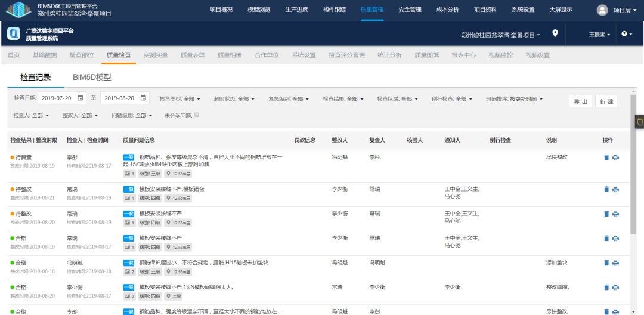Click the side panel handle icon
The height and width of the screenshot is (315, 644).
coord(639,122)
